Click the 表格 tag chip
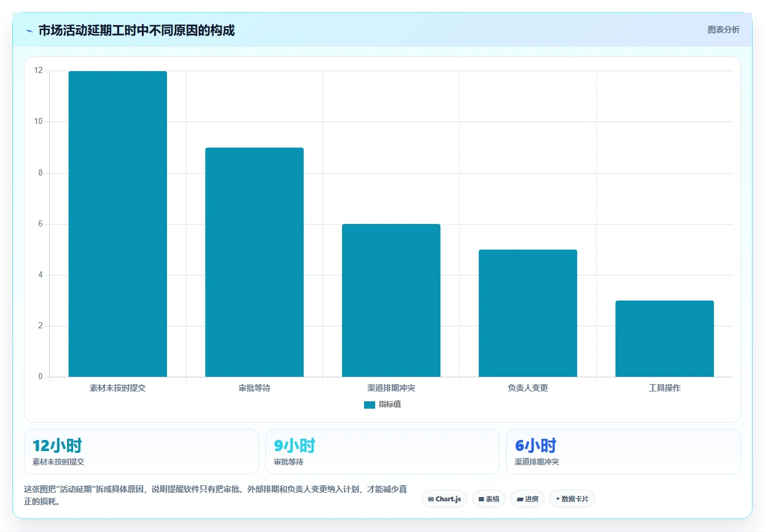The width and height of the screenshot is (765, 532). (x=489, y=499)
